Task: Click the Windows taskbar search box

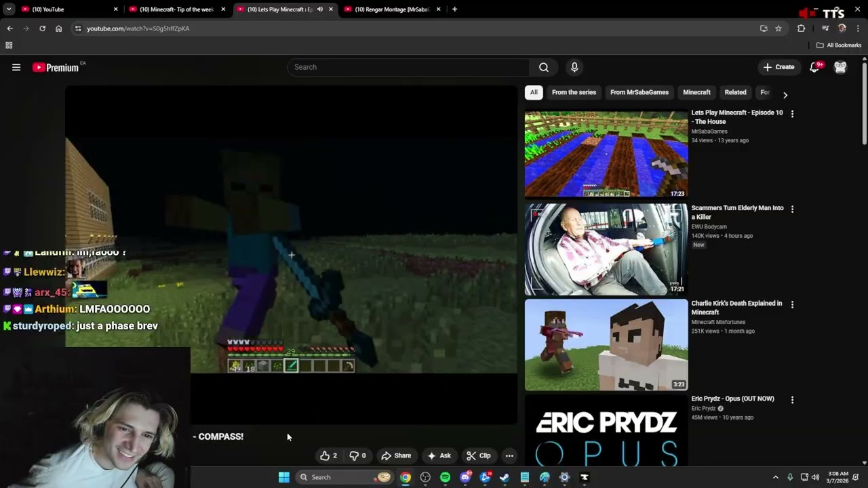Action: coord(346,477)
